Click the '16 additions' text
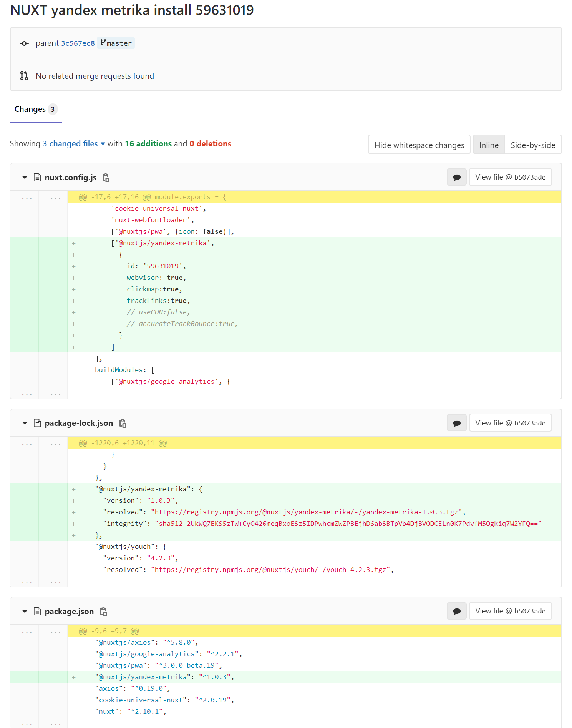The width and height of the screenshot is (572, 728). tap(148, 144)
